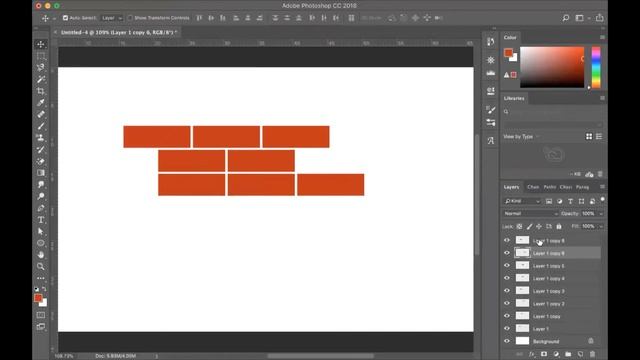
Task: Select the Crop tool
Action: pyautogui.click(x=41, y=91)
